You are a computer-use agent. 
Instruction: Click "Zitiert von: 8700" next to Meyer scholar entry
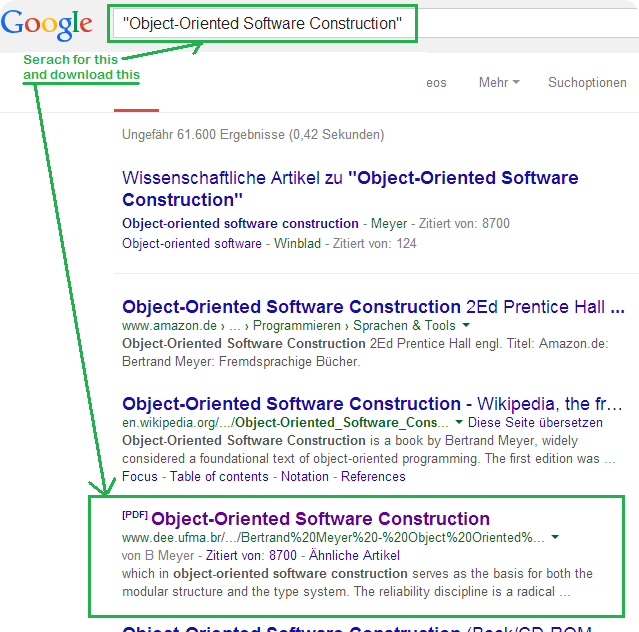(464, 223)
